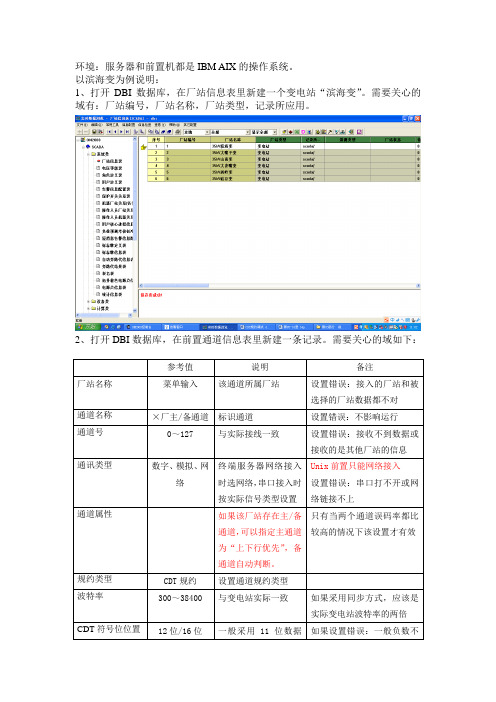Click the 通讯类型 row label
Image resolution: width=496 pixels, height=702 pixels.
click(94, 465)
